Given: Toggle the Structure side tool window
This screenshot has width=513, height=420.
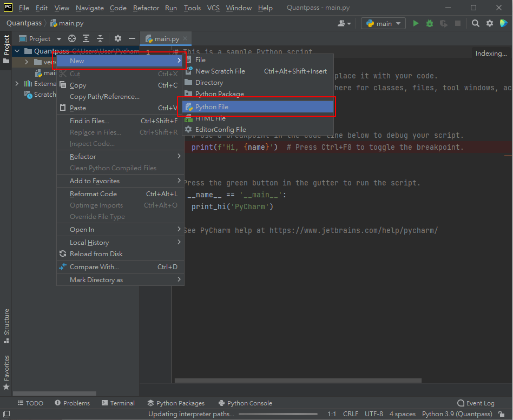Looking at the screenshot, I should (x=6, y=326).
